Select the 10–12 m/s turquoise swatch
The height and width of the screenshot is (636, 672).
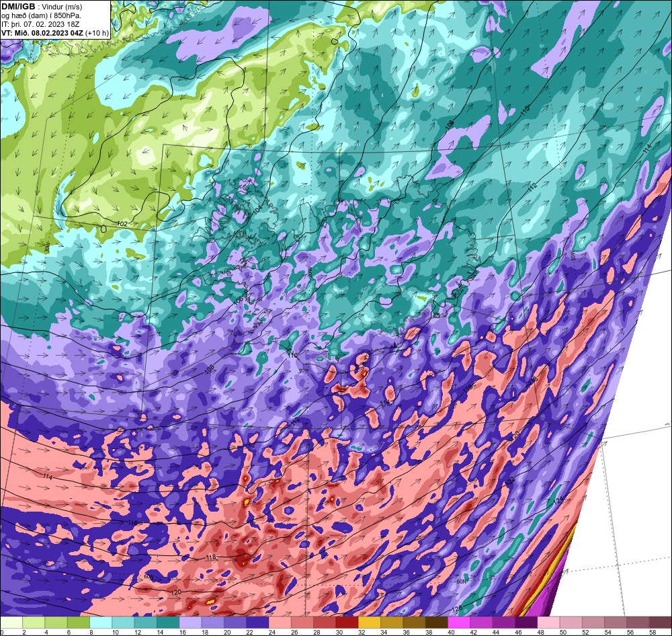coord(123,622)
